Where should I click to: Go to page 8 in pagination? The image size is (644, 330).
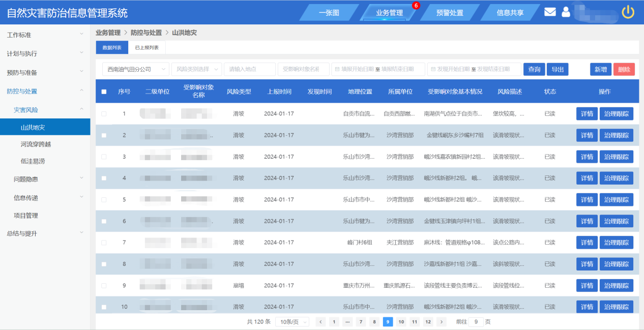coord(374,322)
